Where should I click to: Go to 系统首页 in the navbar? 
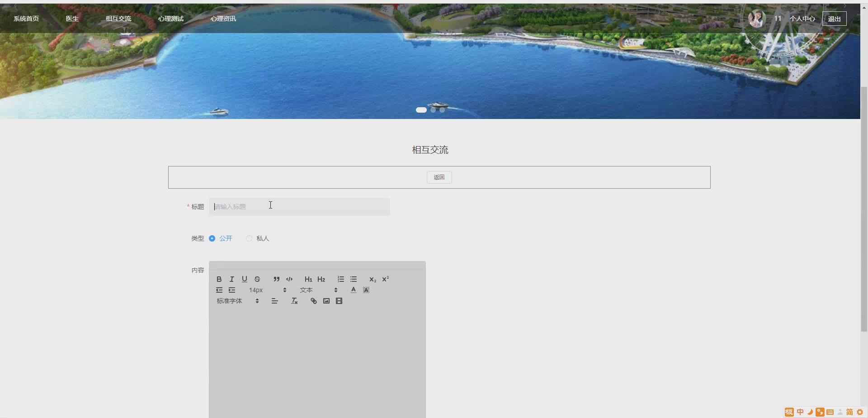pos(26,19)
